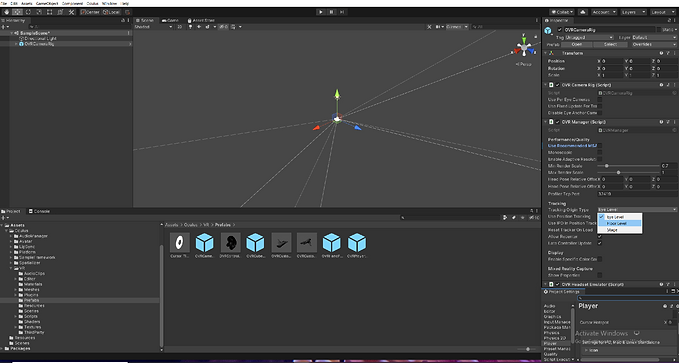This screenshot has height=363, width=679.
Task: Open the Oculus menu
Action: [x=92, y=3]
